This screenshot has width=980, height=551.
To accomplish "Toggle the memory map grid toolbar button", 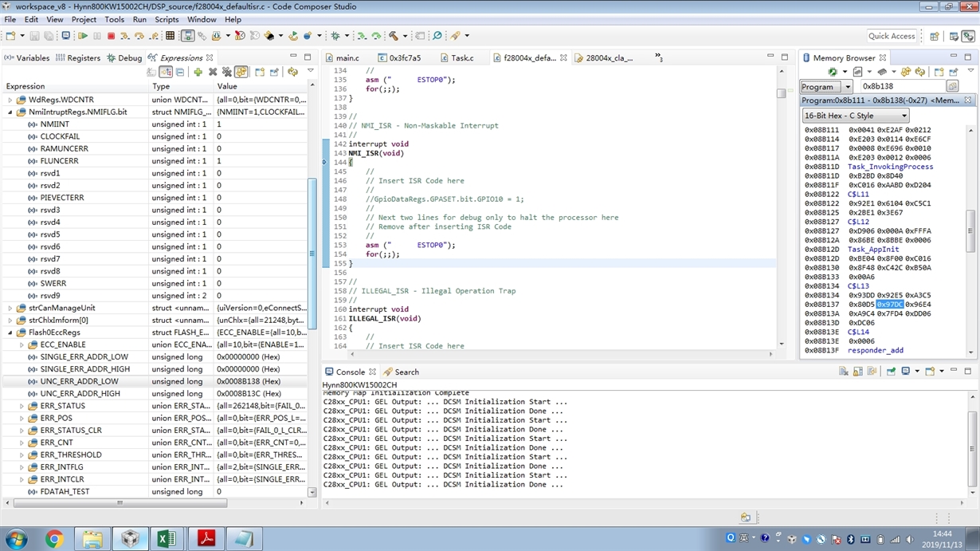I will coord(170,36).
